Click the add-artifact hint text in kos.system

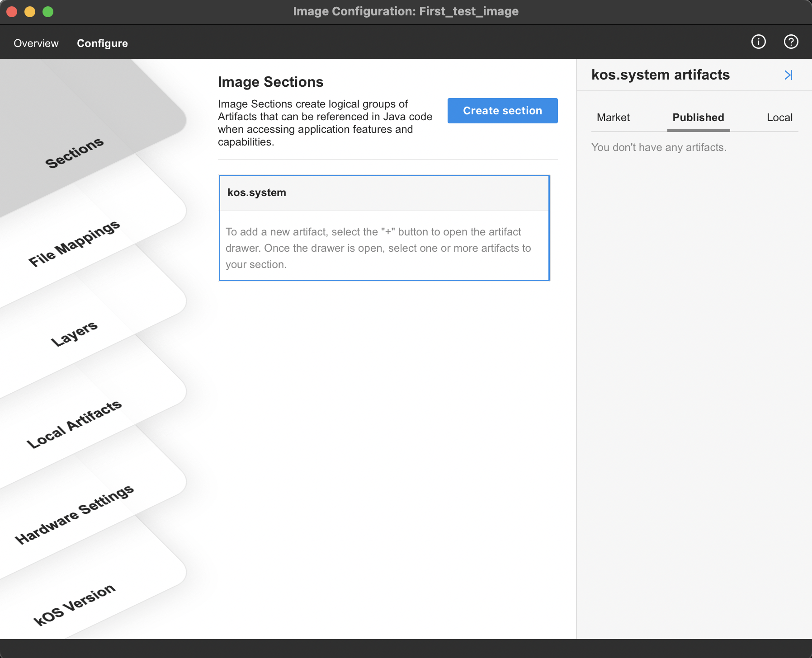(378, 248)
